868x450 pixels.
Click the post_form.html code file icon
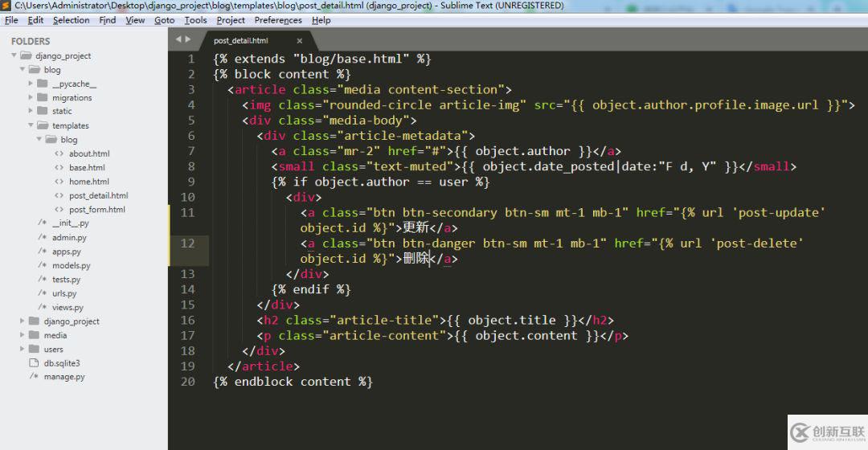[59, 209]
